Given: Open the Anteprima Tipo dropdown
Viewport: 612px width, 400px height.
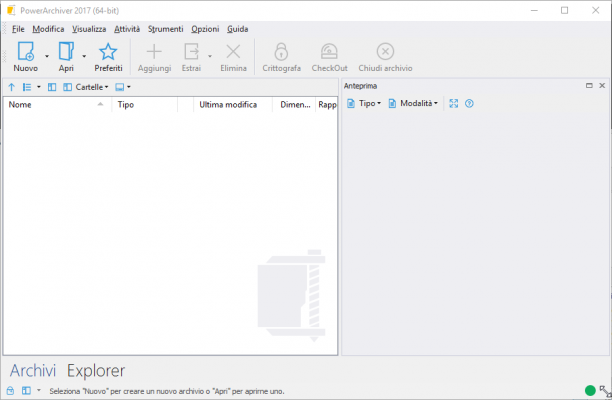Looking at the screenshot, I should tap(364, 103).
